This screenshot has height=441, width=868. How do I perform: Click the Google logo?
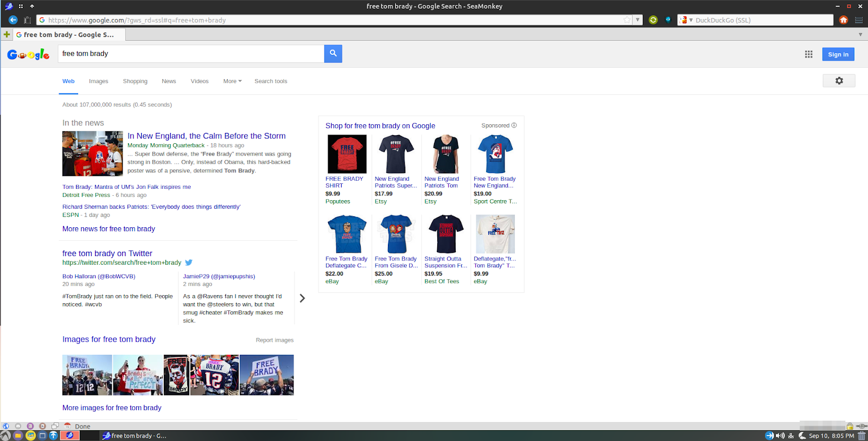click(28, 54)
